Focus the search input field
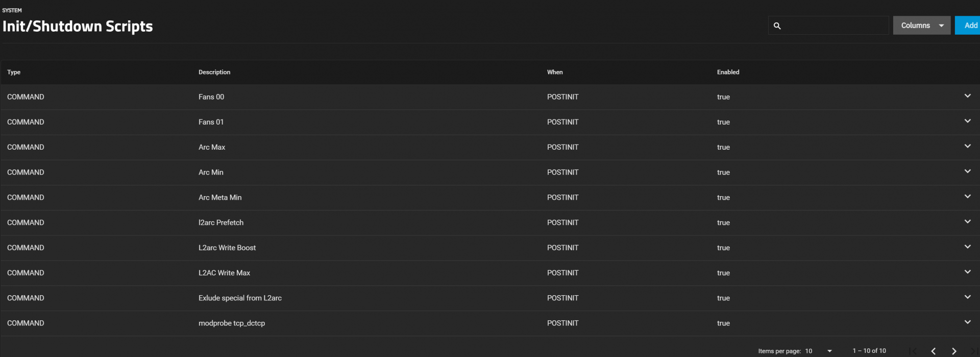This screenshot has width=980, height=357. [835, 26]
